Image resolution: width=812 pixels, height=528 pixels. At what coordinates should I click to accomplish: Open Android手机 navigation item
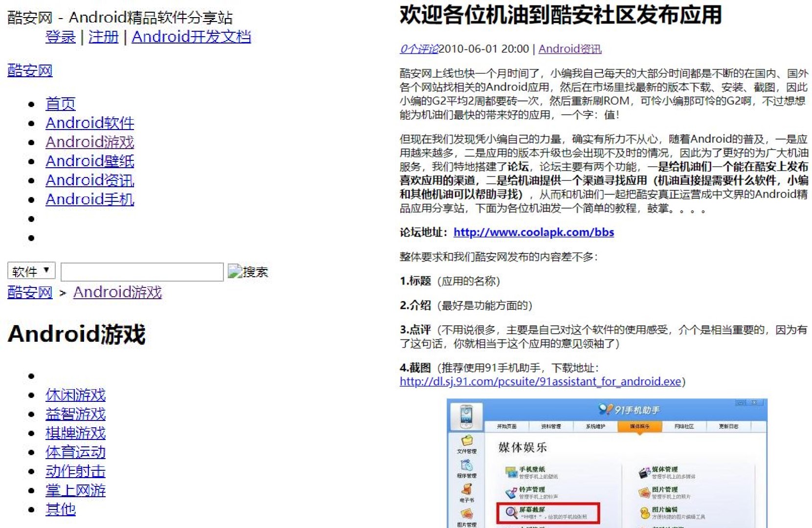tap(90, 199)
